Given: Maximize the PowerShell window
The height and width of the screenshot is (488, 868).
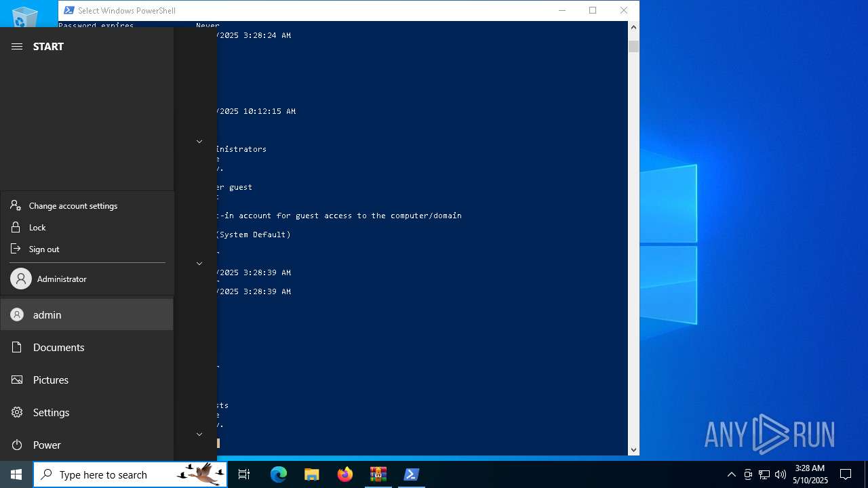Looking at the screenshot, I should tap(593, 10).
